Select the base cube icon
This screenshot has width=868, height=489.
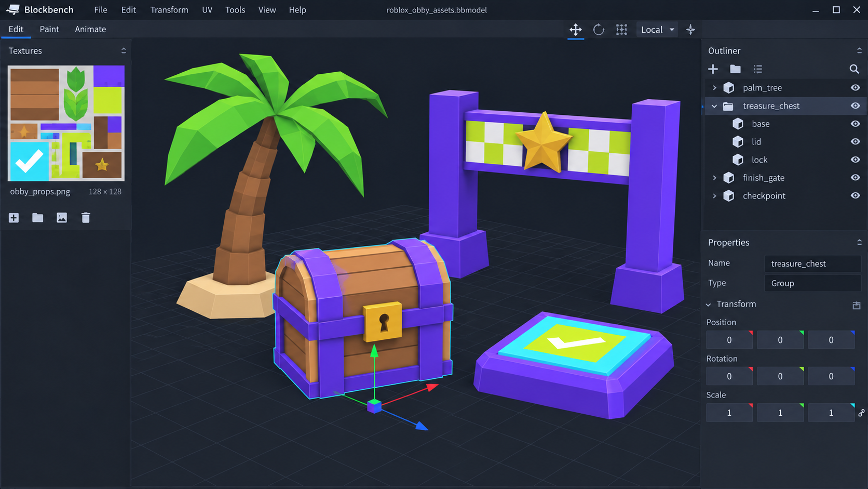(x=738, y=124)
